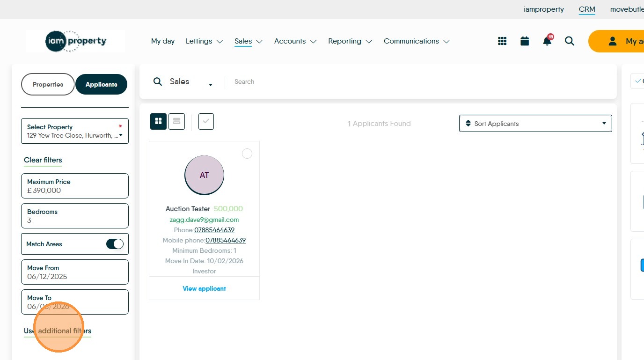Click the Clear filters link

(x=43, y=160)
